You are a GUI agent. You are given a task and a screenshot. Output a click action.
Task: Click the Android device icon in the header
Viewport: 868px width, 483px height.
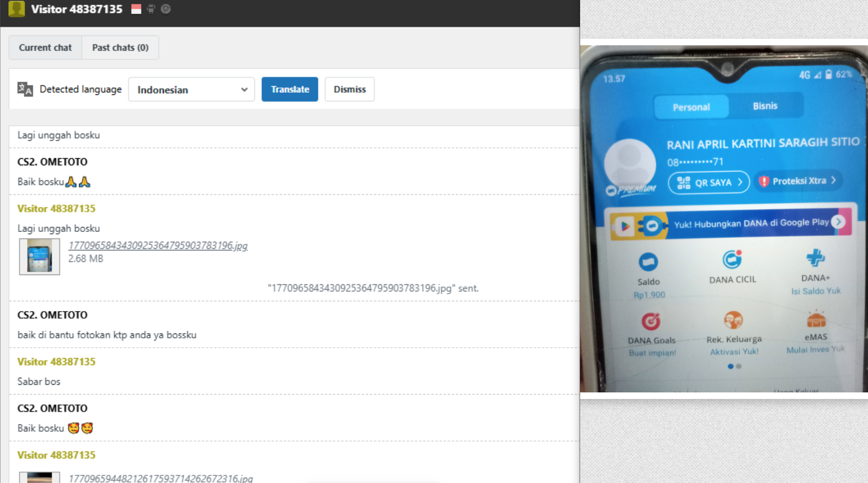click(x=151, y=9)
